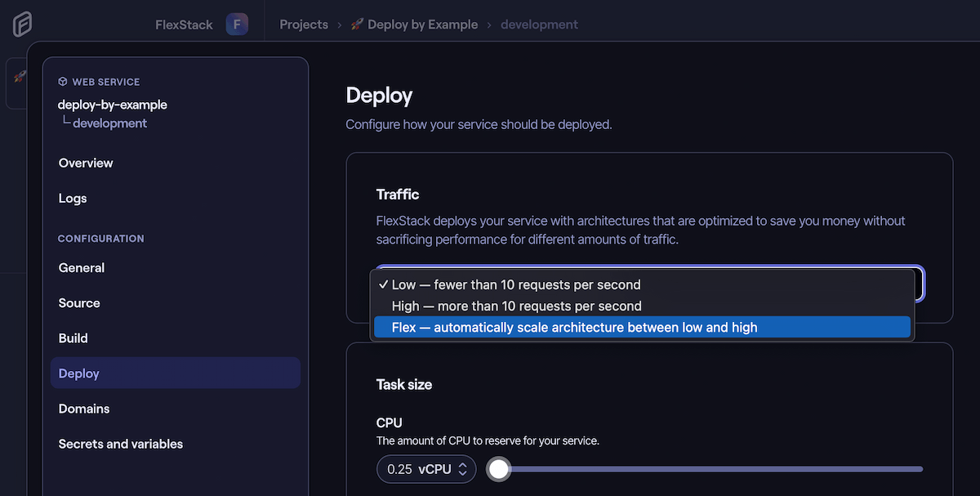Click the Projects breadcrumb link
Viewport: 980px width, 496px height.
coord(303,24)
